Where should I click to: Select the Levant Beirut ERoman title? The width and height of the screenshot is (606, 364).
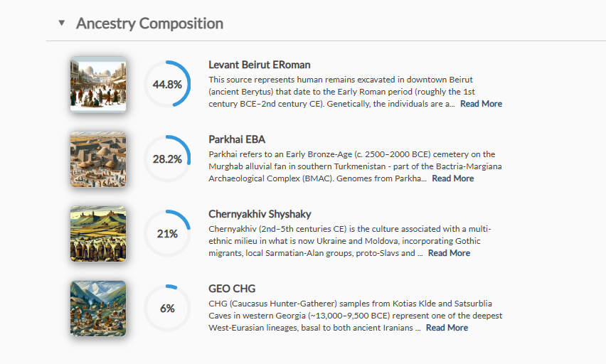[x=259, y=65]
